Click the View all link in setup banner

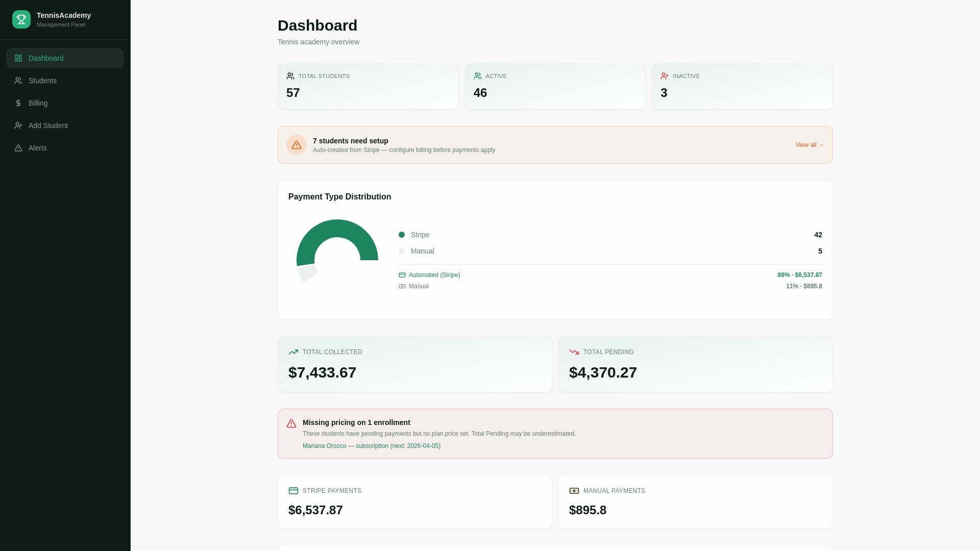tap(810, 145)
